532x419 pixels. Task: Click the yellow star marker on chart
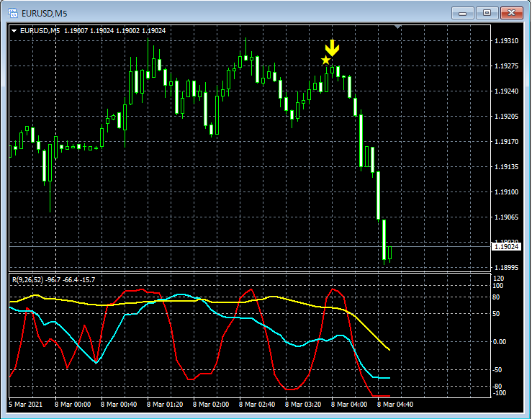coord(325,60)
